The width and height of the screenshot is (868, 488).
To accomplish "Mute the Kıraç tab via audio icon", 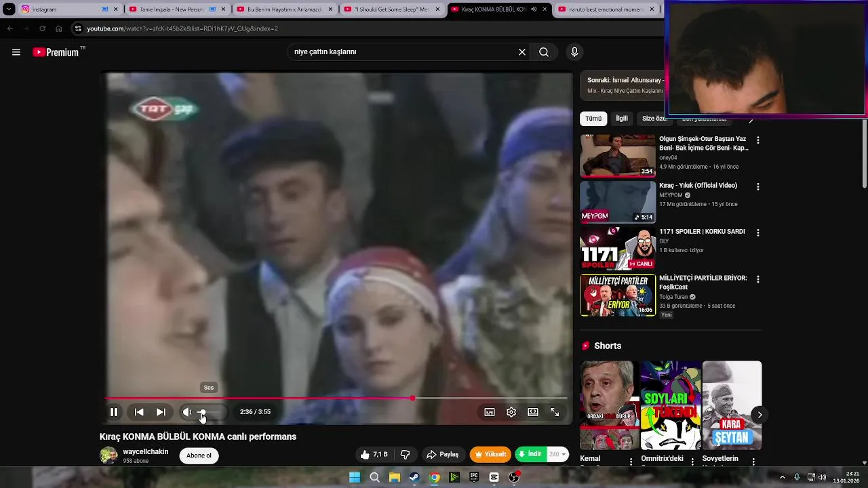I will point(534,9).
